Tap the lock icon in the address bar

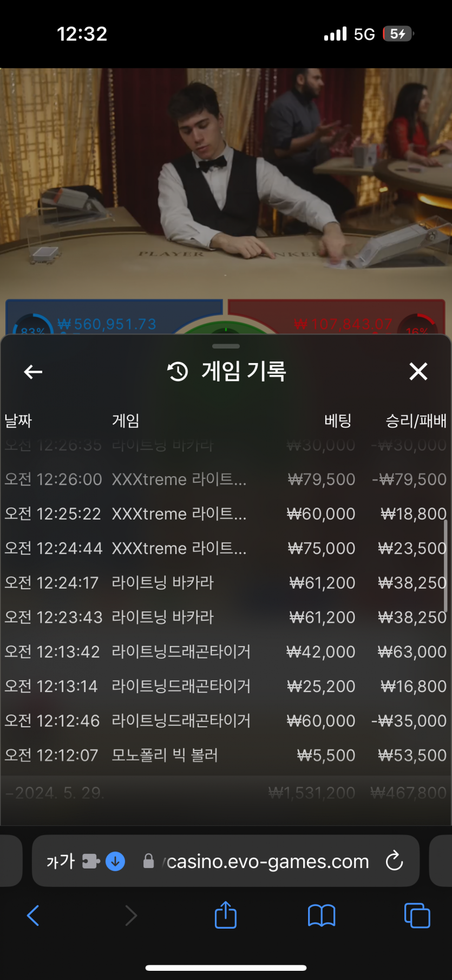click(148, 861)
